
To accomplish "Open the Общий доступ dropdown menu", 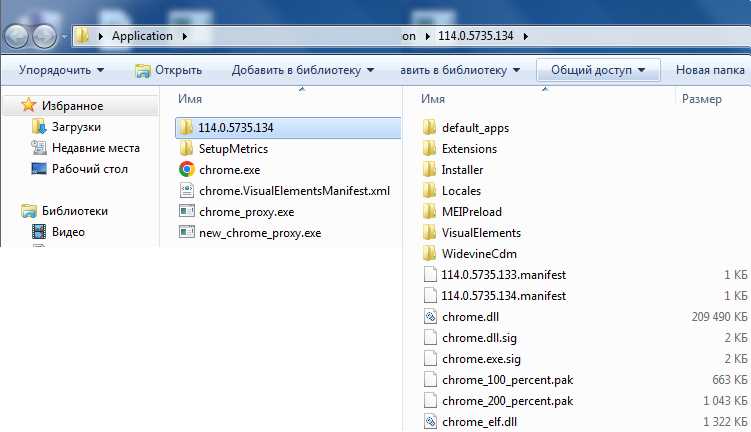I will pos(598,70).
